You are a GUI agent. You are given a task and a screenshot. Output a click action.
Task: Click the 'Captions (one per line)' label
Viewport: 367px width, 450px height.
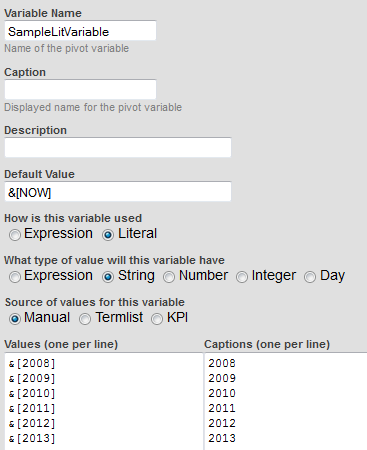[267, 344]
